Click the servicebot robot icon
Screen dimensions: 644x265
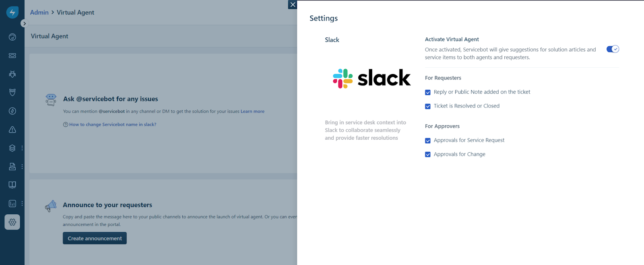(x=51, y=99)
